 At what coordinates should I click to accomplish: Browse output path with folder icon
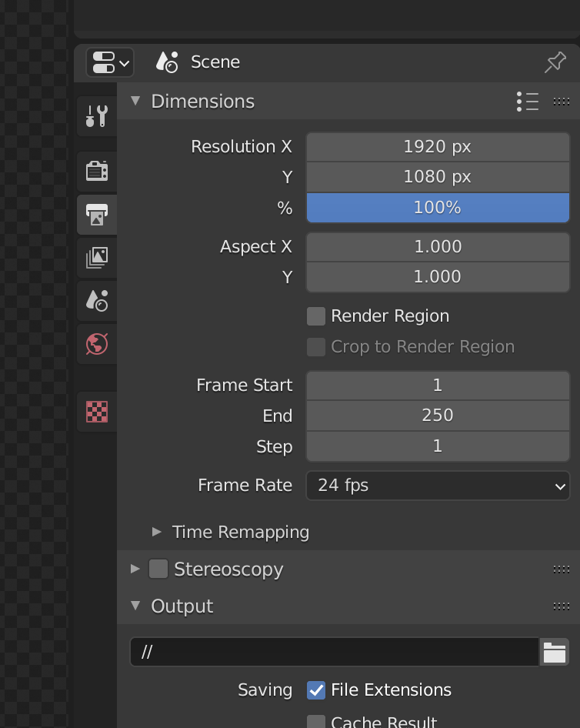(555, 652)
